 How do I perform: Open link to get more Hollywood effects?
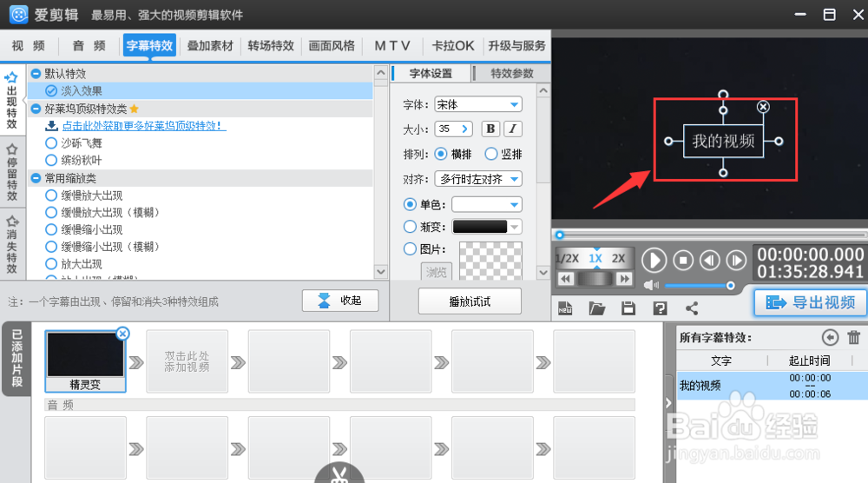pos(144,126)
